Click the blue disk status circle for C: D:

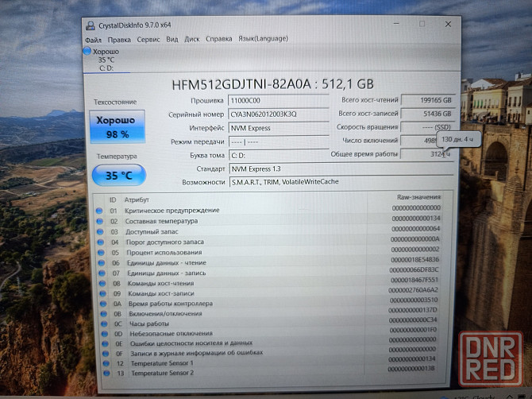[88, 52]
